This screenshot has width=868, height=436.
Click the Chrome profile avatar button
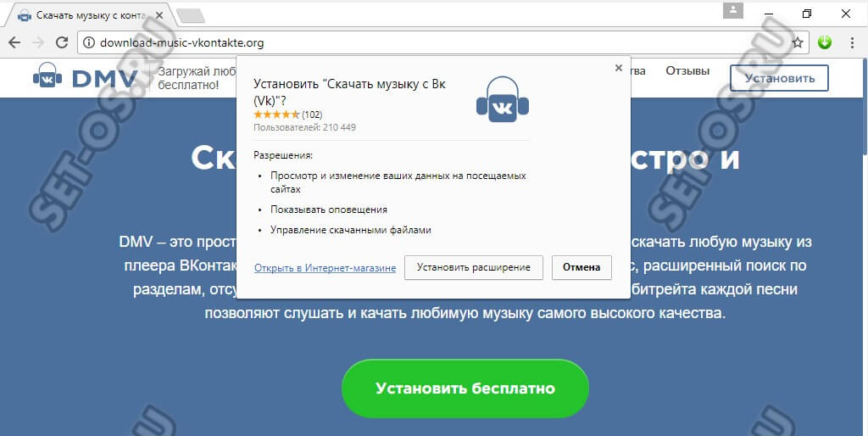(x=733, y=10)
